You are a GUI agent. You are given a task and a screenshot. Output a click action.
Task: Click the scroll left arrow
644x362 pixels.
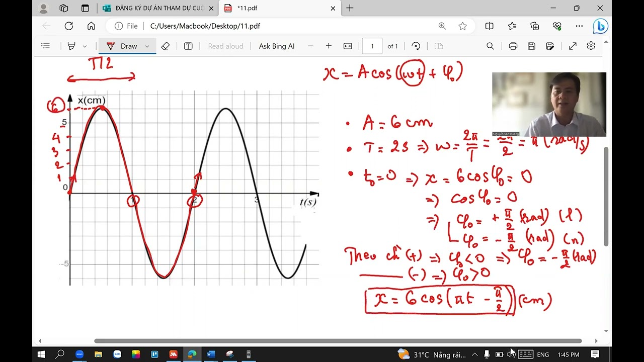(40, 341)
